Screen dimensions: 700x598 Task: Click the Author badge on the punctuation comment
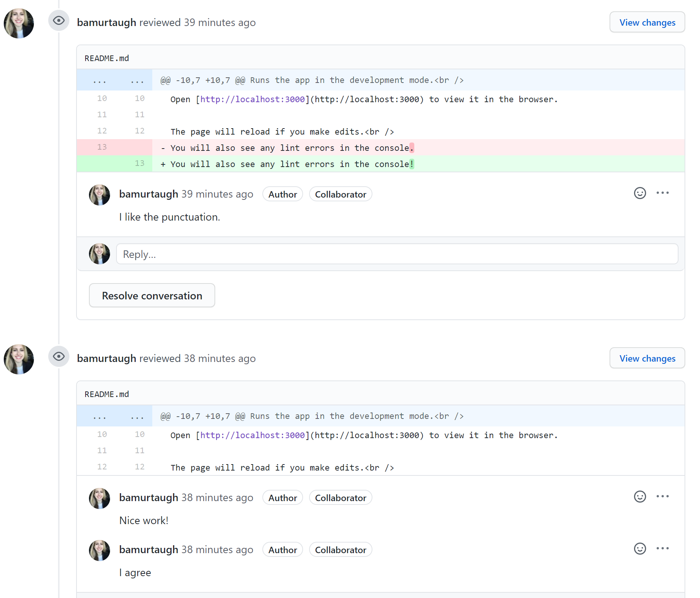pos(282,194)
